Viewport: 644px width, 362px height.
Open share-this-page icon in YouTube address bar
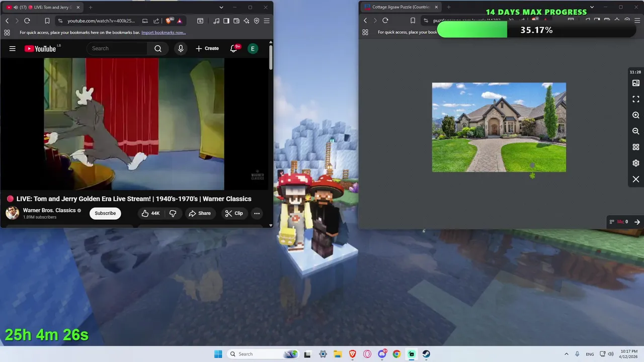[x=156, y=21]
